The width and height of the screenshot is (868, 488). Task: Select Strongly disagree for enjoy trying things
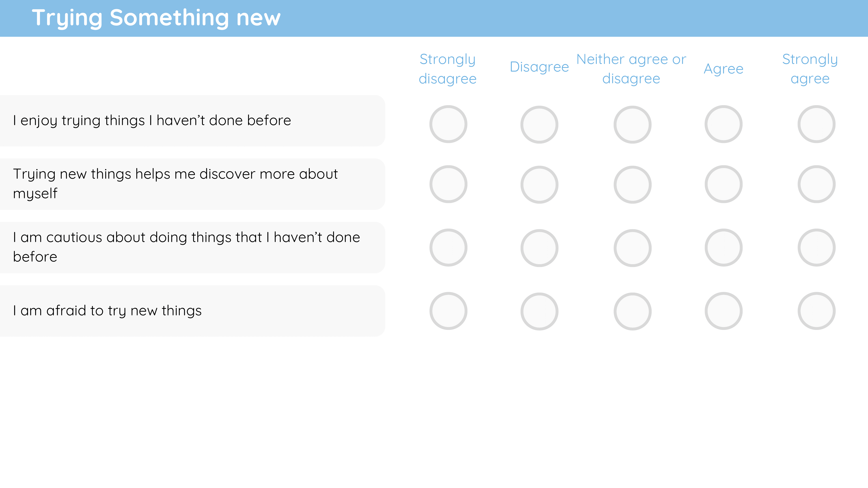pyautogui.click(x=448, y=124)
